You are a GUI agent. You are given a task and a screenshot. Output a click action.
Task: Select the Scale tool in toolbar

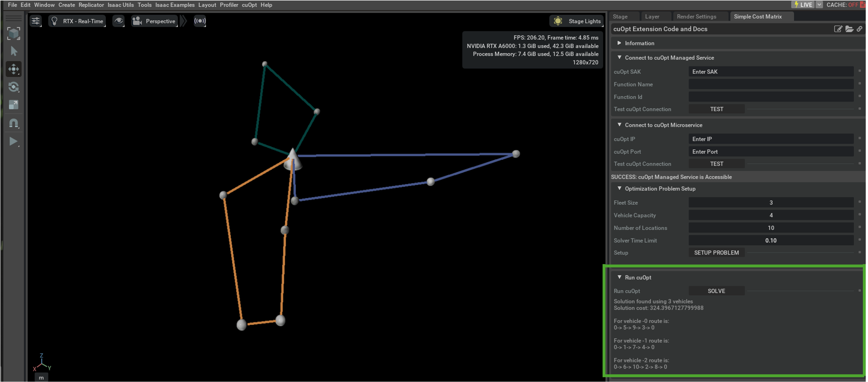pyautogui.click(x=14, y=105)
